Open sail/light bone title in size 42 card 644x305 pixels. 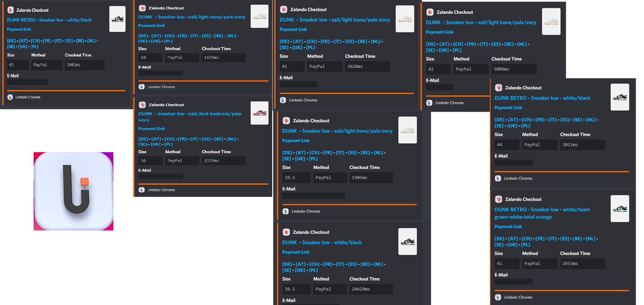[481, 23]
